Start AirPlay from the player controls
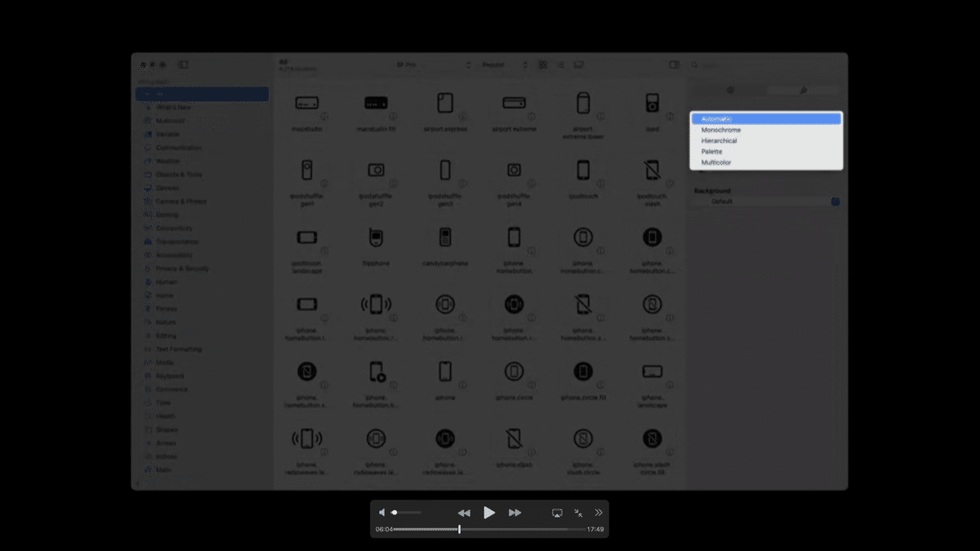Viewport: 980px width, 551px height. tap(557, 513)
